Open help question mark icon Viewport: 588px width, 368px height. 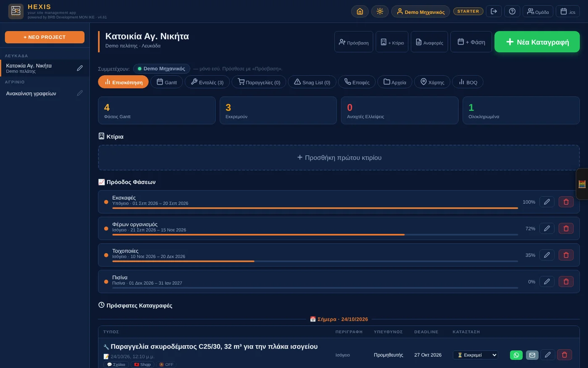point(512,11)
